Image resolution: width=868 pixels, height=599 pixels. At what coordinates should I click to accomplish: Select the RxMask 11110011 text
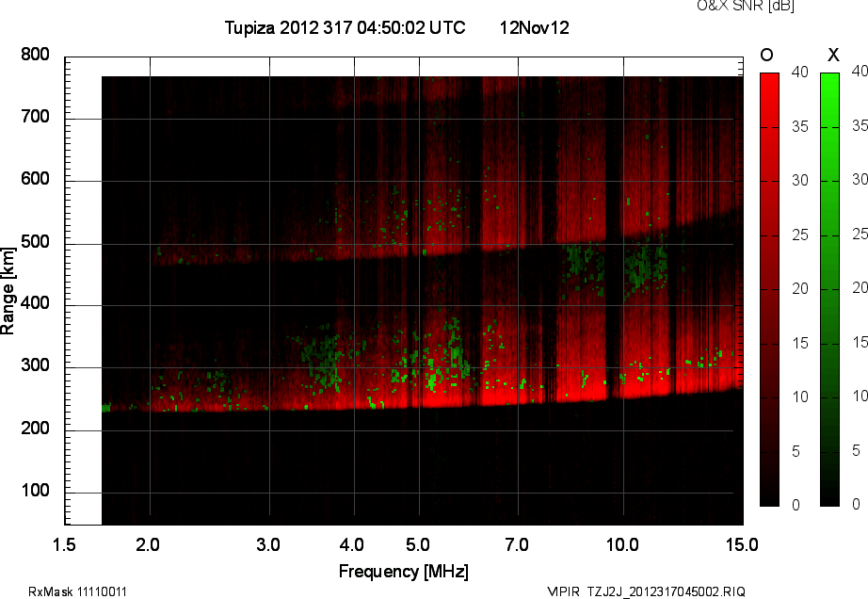tap(78, 591)
